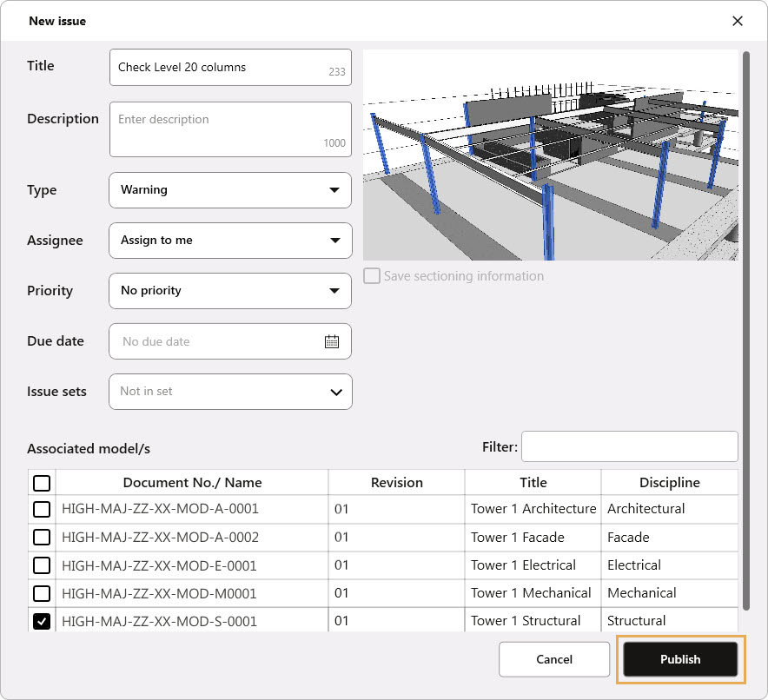The height and width of the screenshot is (700, 768).
Task: Toggle the select-all checkbox in table header
Action: (x=42, y=483)
